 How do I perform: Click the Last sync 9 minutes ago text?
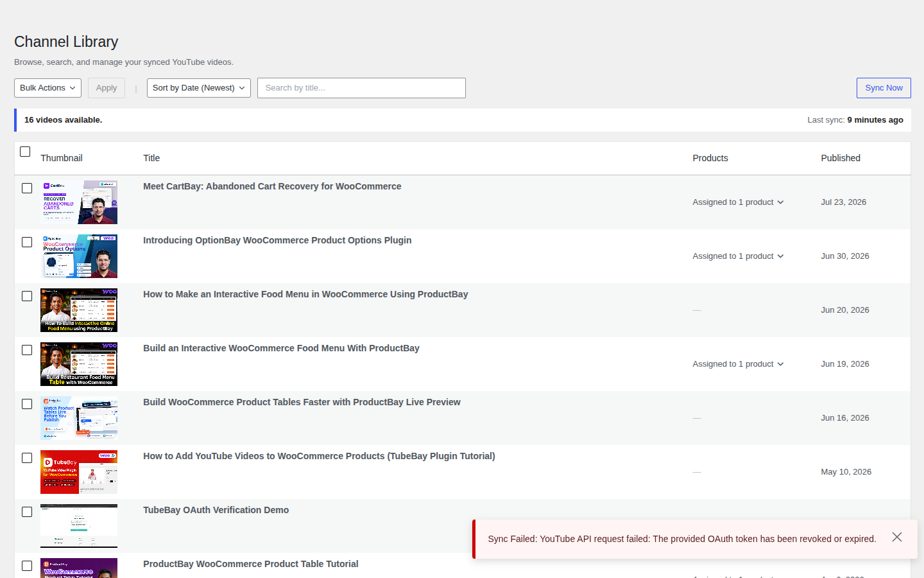coord(855,120)
